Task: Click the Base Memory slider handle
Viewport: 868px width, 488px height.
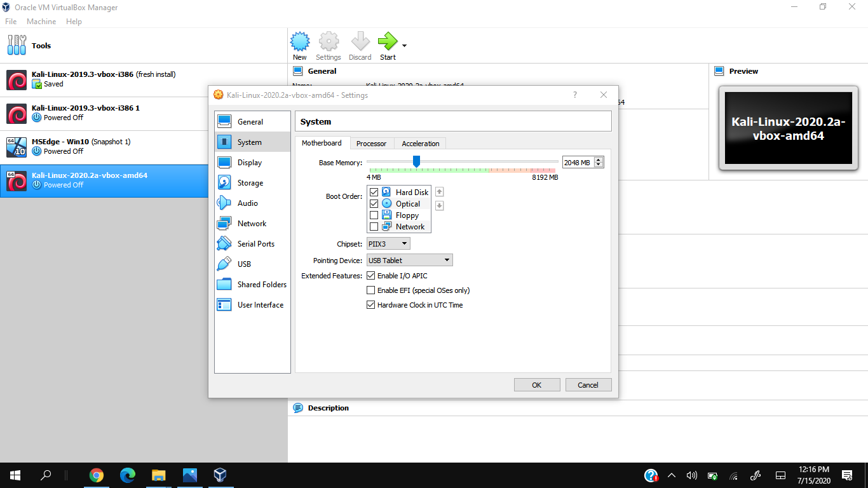Action: click(416, 162)
